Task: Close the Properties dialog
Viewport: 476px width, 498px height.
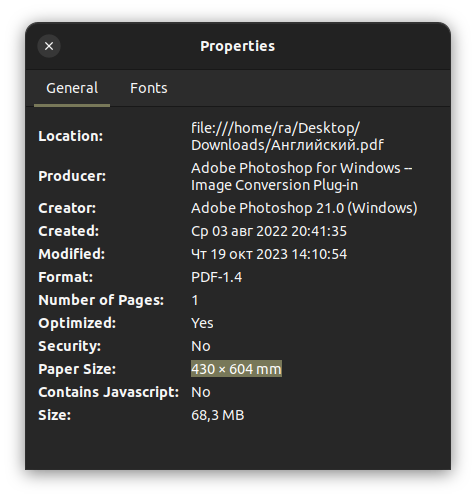Action: click(x=49, y=46)
